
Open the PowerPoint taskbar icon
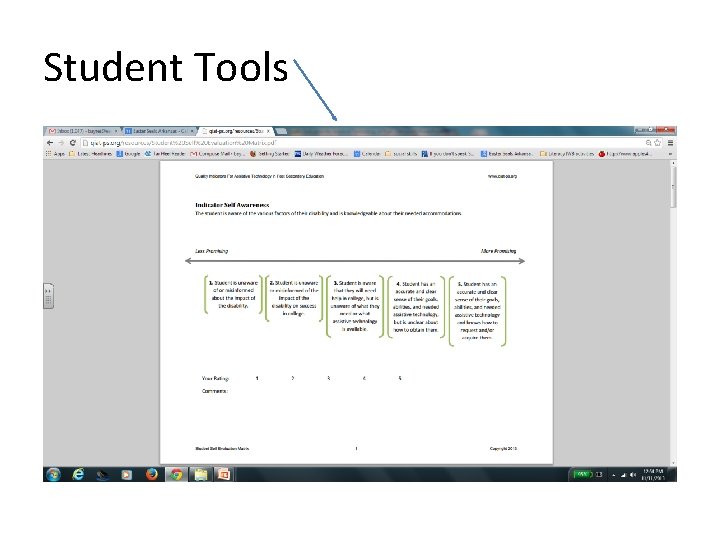224,474
